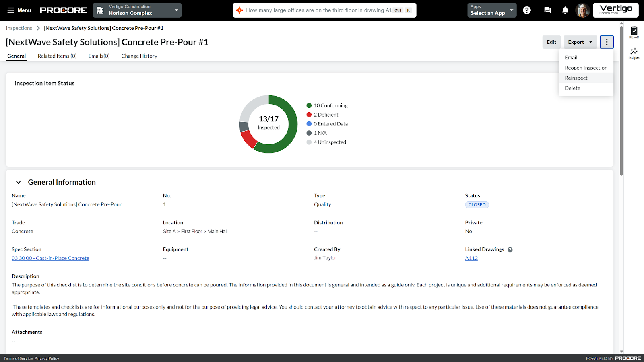Open the Insights sidebar icon
The width and height of the screenshot is (644, 362).
634,53
